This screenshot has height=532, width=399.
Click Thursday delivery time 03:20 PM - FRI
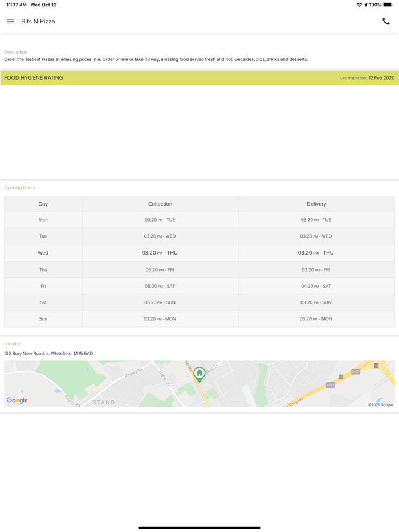coord(316,270)
